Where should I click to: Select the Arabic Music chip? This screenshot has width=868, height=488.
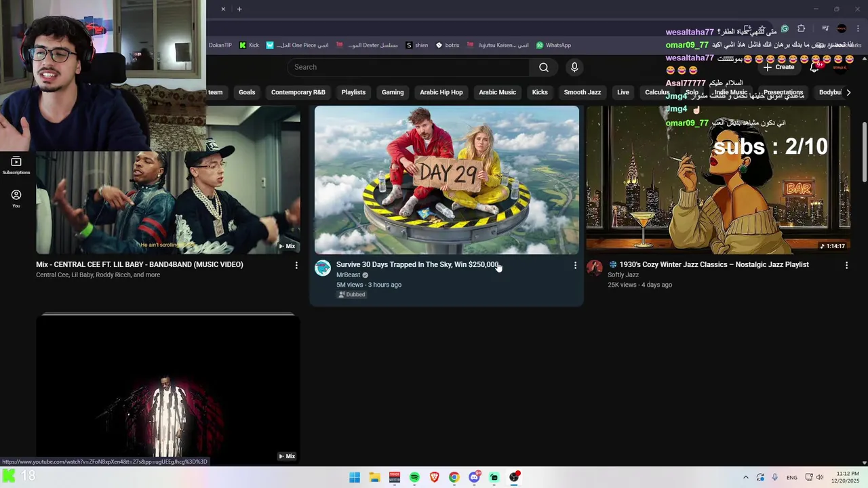(498, 92)
